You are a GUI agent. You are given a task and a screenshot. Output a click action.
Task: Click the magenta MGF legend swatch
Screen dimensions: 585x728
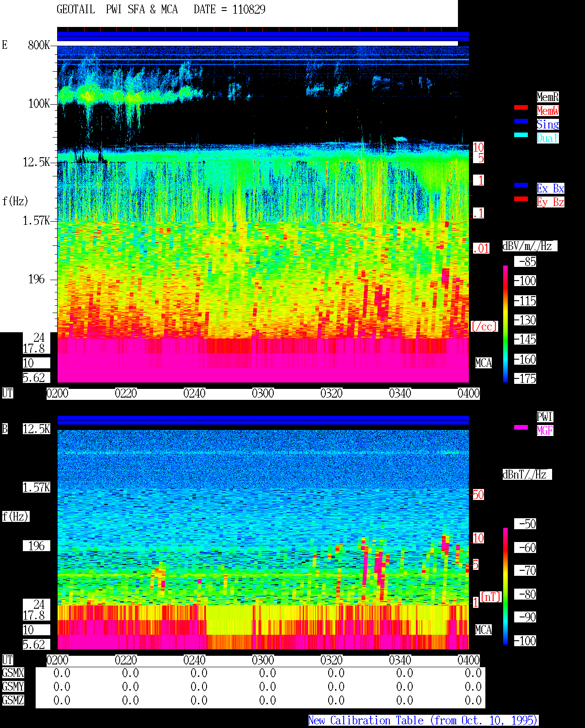click(x=521, y=427)
